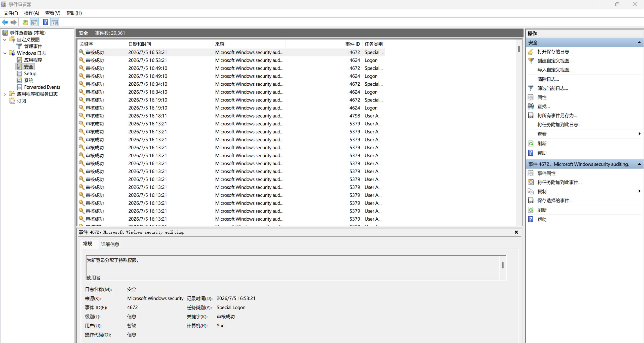Viewport: 644px width, 343px height.
Task: Click the up-one-level folder toolbar icon
Action: (25, 22)
